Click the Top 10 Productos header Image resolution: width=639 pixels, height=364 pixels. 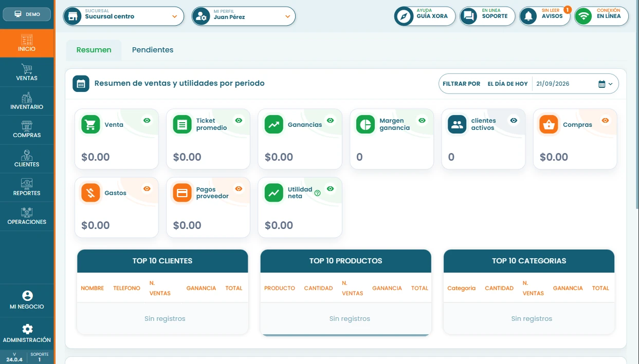(346, 261)
